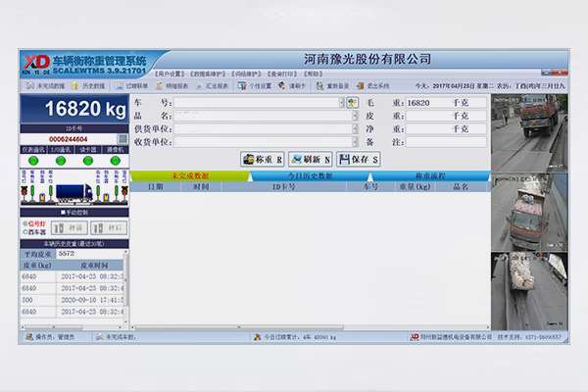Open the 帮助 menu
Screen dimensions: 588x392
coord(313,73)
